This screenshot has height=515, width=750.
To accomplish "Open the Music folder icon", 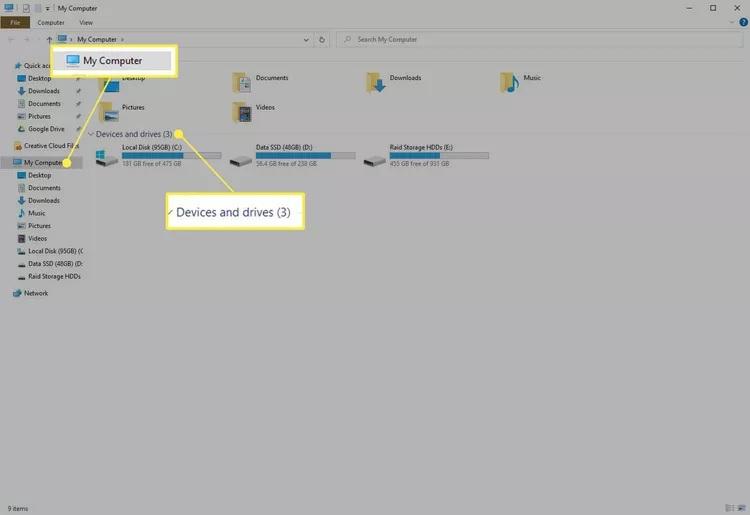I will tap(511, 81).
